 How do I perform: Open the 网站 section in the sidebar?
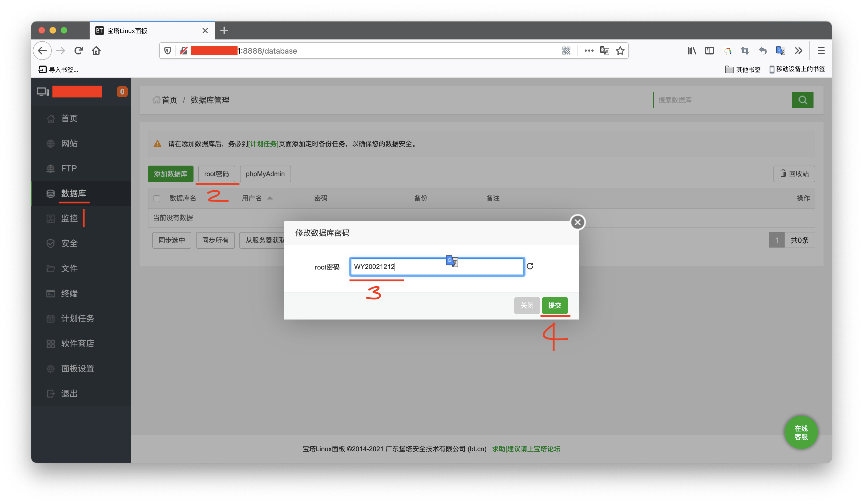[x=70, y=143]
